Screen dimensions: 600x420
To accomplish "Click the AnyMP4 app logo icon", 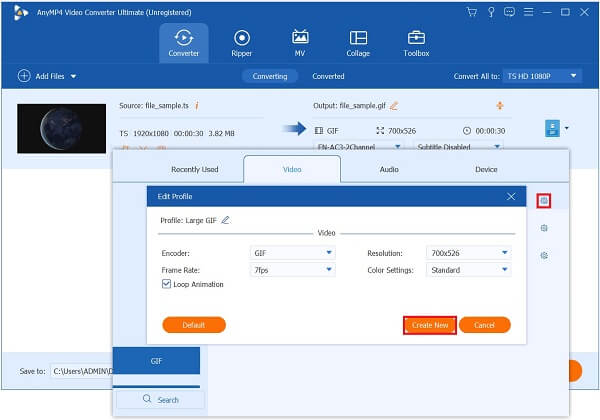I will [x=21, y=12].
